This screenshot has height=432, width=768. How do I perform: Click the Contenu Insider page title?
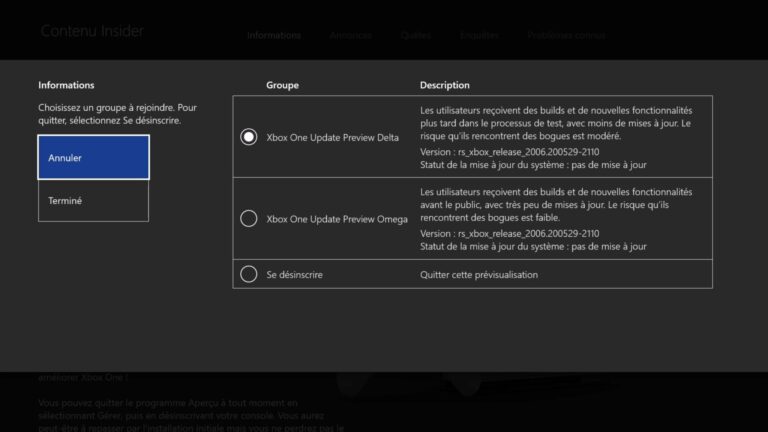92,31
